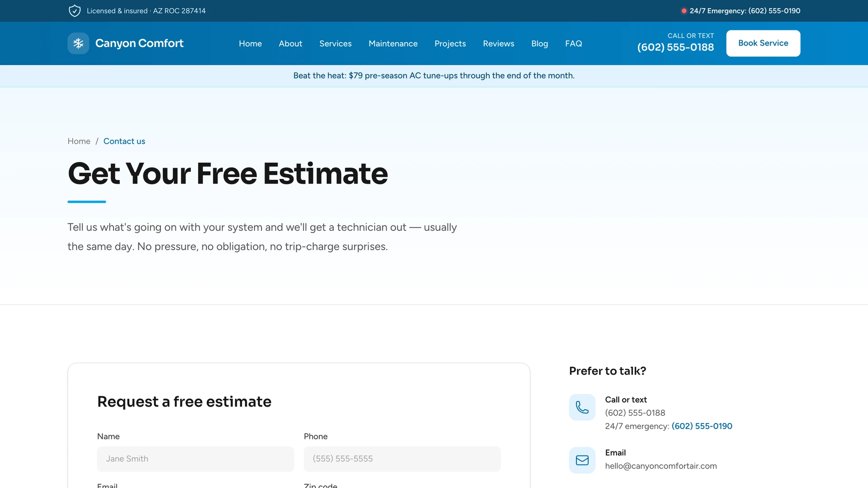Focus the Name field with Jane Smith placeholder
This screenshot has height=488, width=868.
195,459
